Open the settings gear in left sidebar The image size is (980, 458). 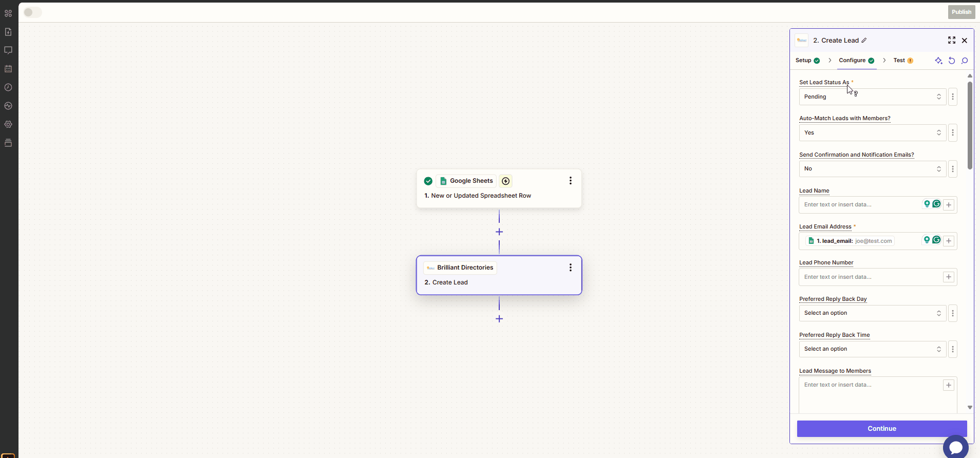(x=8, y=124)
